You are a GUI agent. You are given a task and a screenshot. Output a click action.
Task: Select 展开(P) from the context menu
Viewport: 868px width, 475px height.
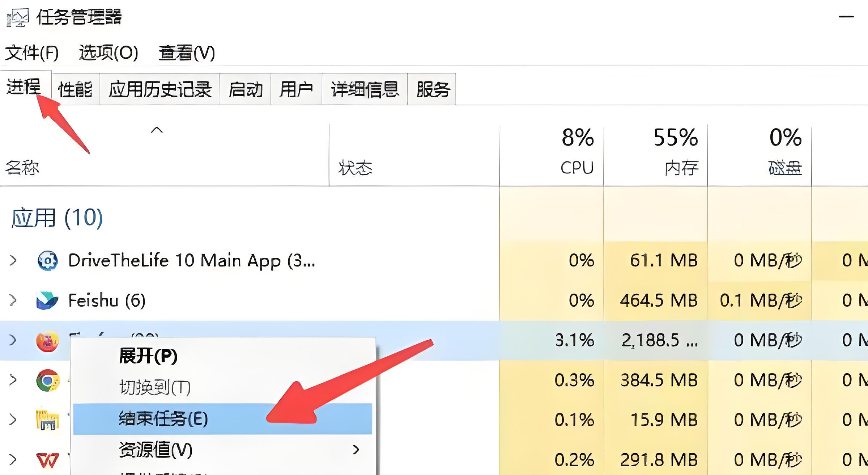point(148,356)
